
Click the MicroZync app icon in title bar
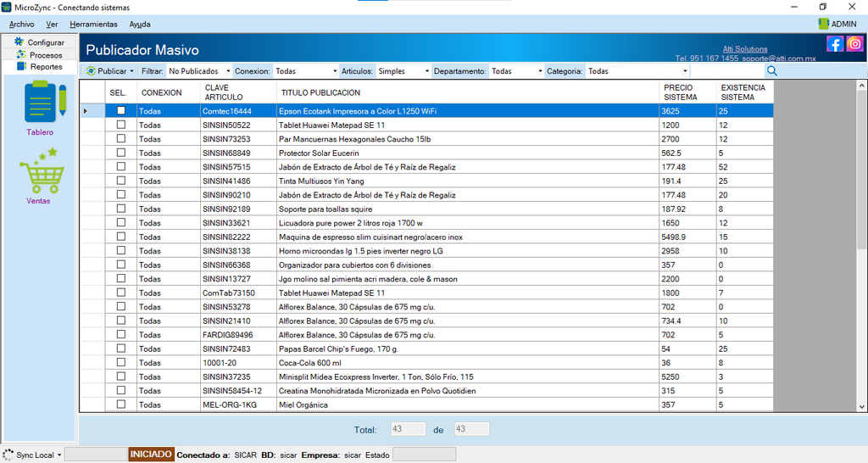7,7
